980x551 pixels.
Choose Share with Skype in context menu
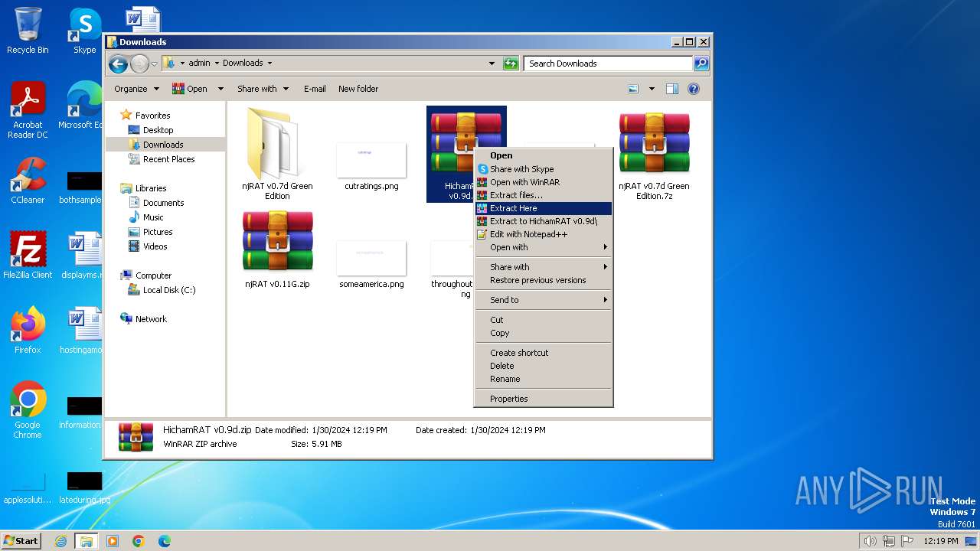coord(543,169)
